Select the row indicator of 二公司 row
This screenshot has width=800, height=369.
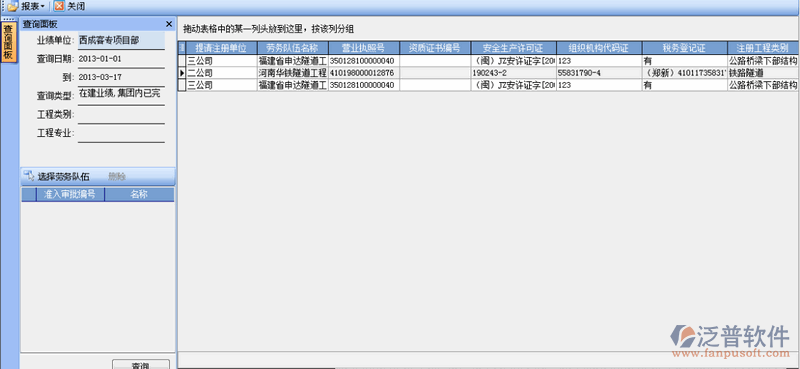click(x=182, y=73)
